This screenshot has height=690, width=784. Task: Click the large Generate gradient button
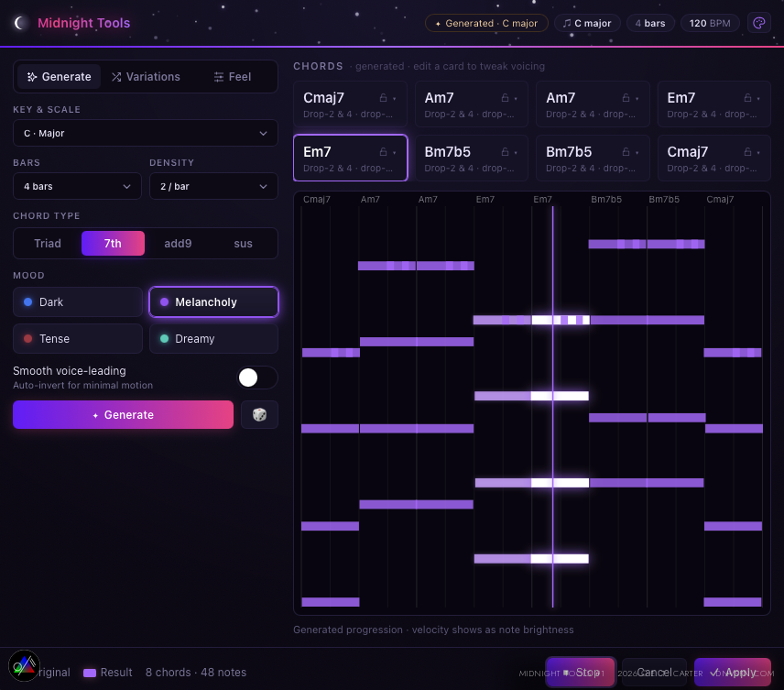(123, 415)
